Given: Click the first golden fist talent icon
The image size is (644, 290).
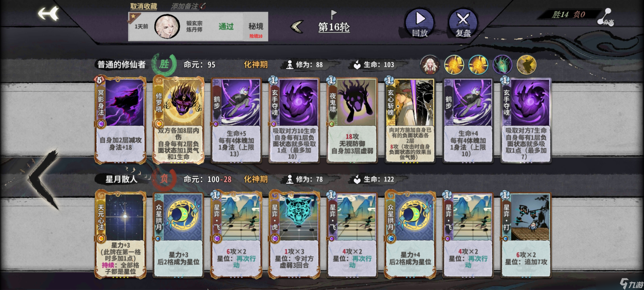Looking at the screenshot, I should tap(454, 65).
